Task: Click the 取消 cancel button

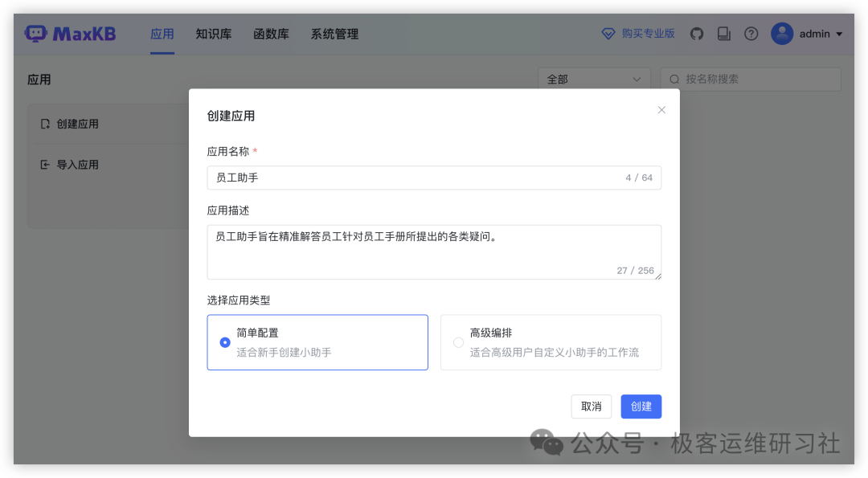Action: tap(591, 407)
